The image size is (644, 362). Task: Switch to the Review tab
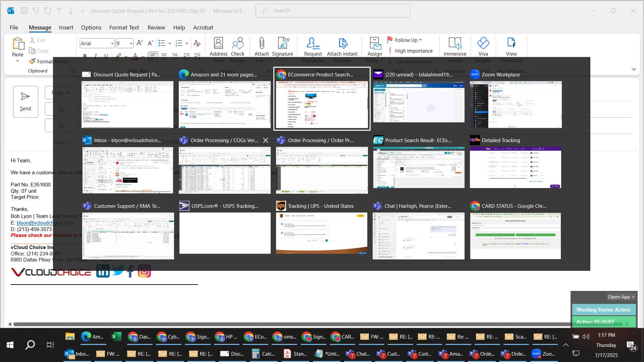[x=156, y=27]
